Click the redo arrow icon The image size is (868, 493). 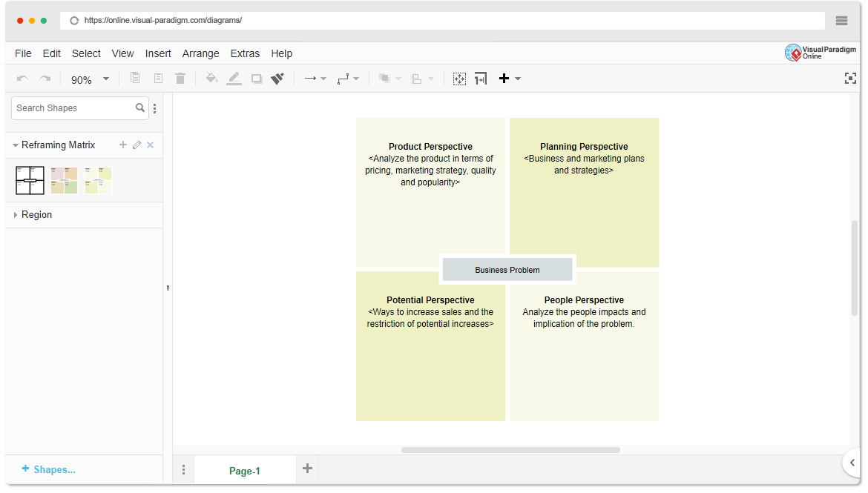[45, 79]
